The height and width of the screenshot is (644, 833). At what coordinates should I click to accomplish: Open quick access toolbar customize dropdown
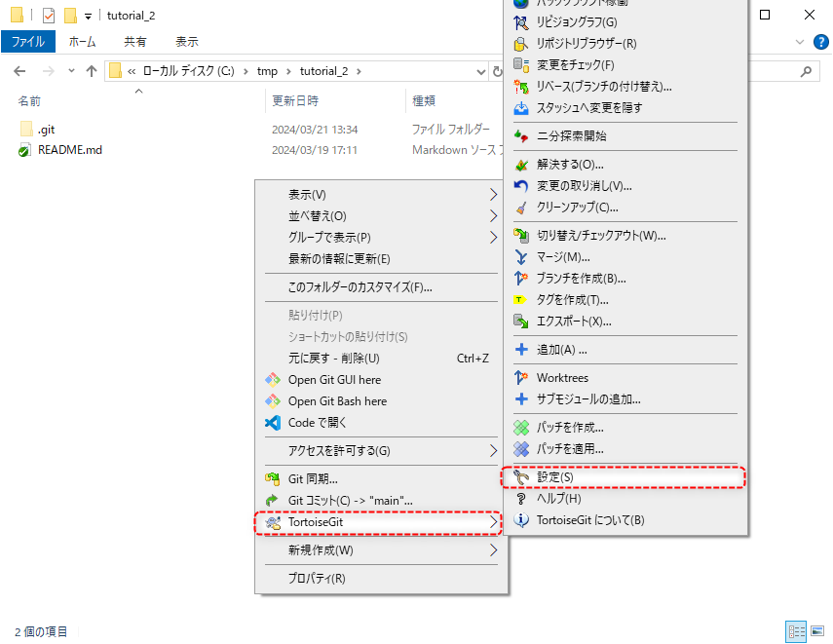pyautogui.click(x=89, y=17)
